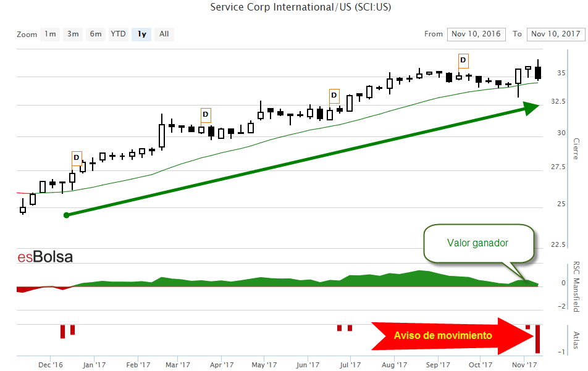Click the Aug '17 axis label
This screenshot has height=371, width=588.
coord(394,365)
